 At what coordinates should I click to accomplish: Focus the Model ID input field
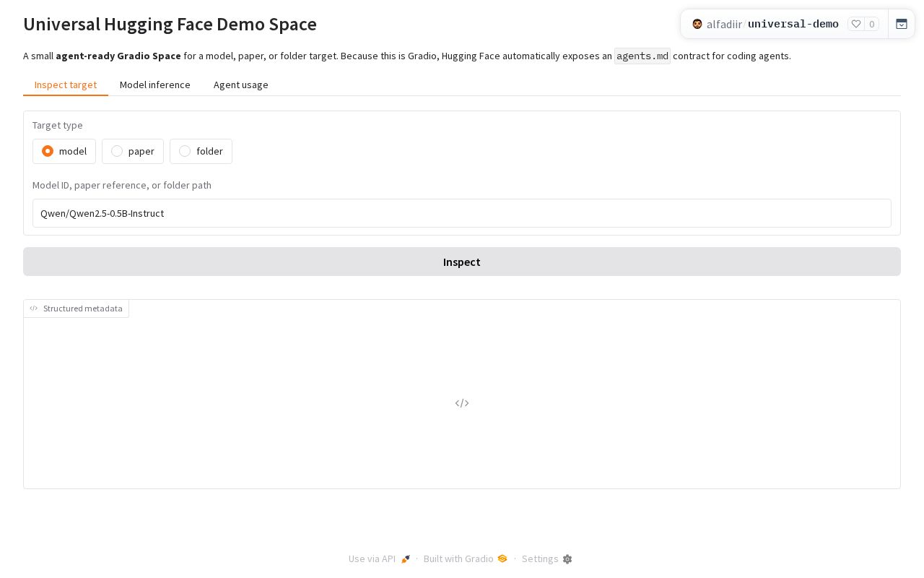coord(462,213)
